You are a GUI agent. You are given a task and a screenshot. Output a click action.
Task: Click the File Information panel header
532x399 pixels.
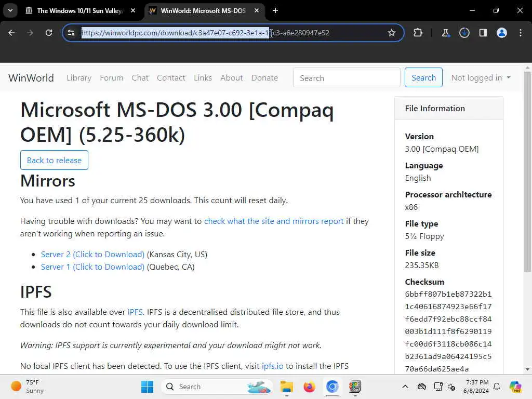click(448, 108)
